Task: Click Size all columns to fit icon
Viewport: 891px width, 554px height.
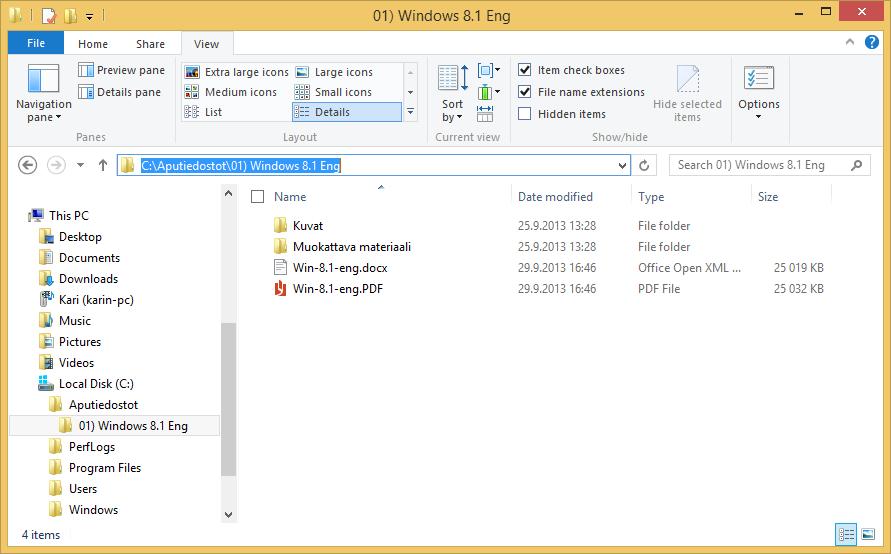Action: tap(485, 113)
